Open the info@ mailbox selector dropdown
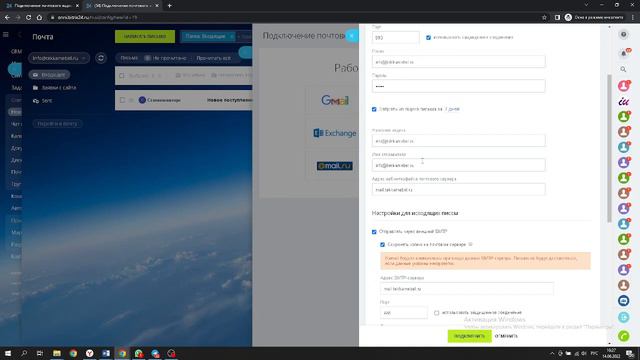640x360 pixels. (x=59, y=58)
